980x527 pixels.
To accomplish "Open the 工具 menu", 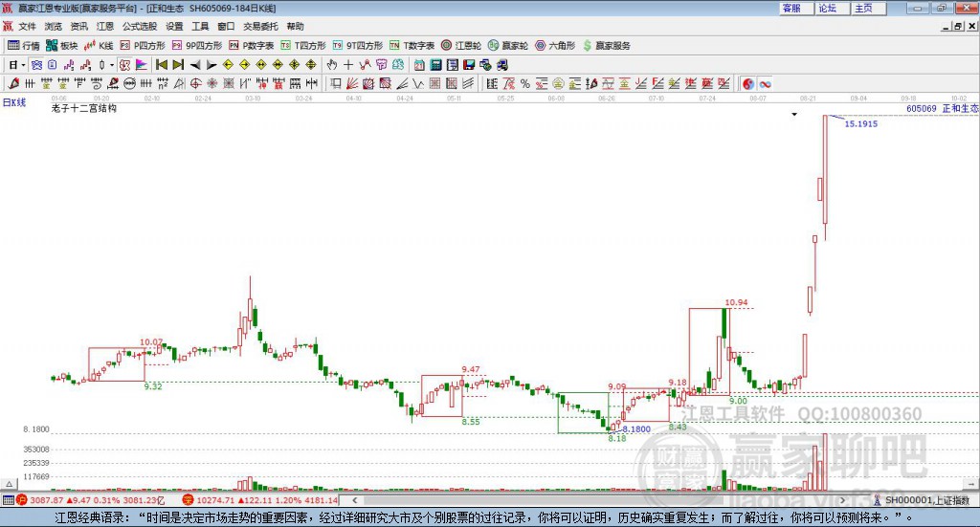I will (200, 26).
